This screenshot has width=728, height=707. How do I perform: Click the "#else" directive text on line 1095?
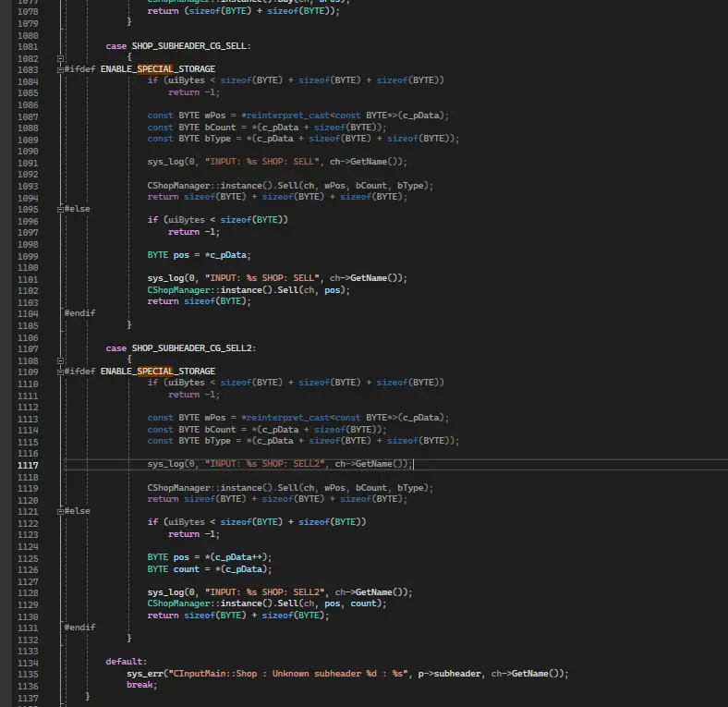coord(77,209)
